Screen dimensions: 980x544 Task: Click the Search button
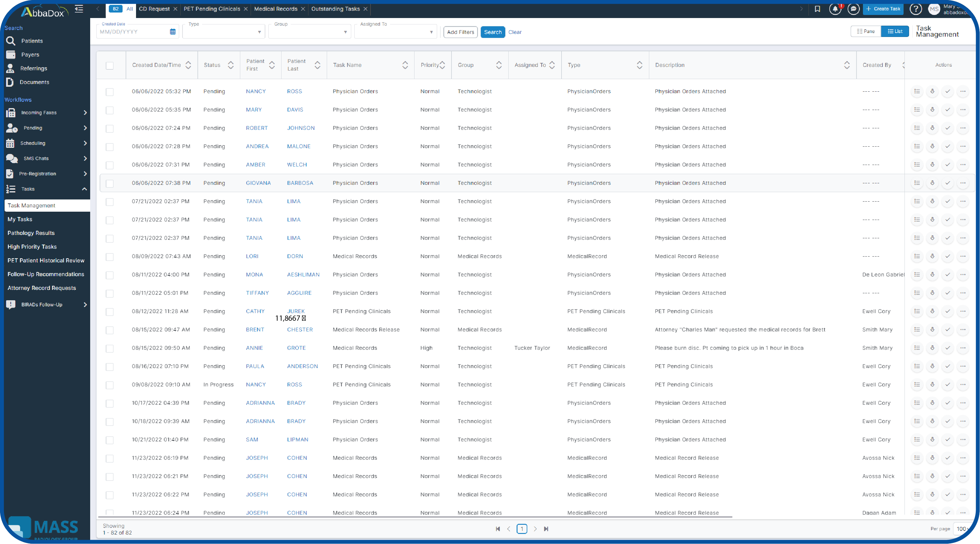(493, 31)
